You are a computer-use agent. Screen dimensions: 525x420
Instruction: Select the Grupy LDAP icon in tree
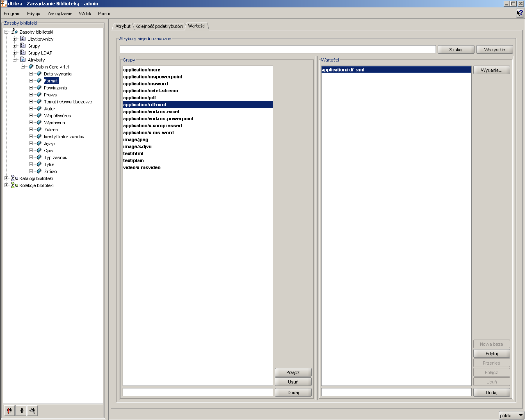click(x=23, y=52)
